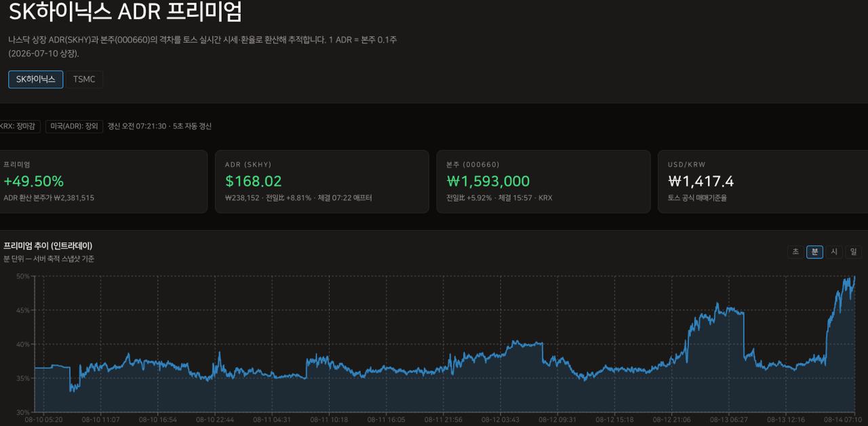Click the 갱신 오전 07:21:30 refresh status text
The width and height of the screenshot is (868, 426).
137,126
